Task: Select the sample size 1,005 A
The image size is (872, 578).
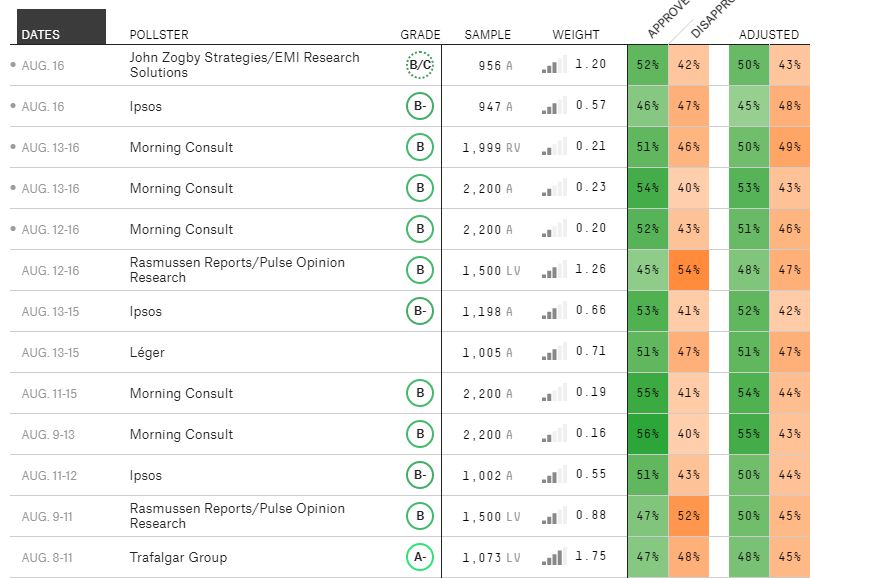Action: point(488,353)
